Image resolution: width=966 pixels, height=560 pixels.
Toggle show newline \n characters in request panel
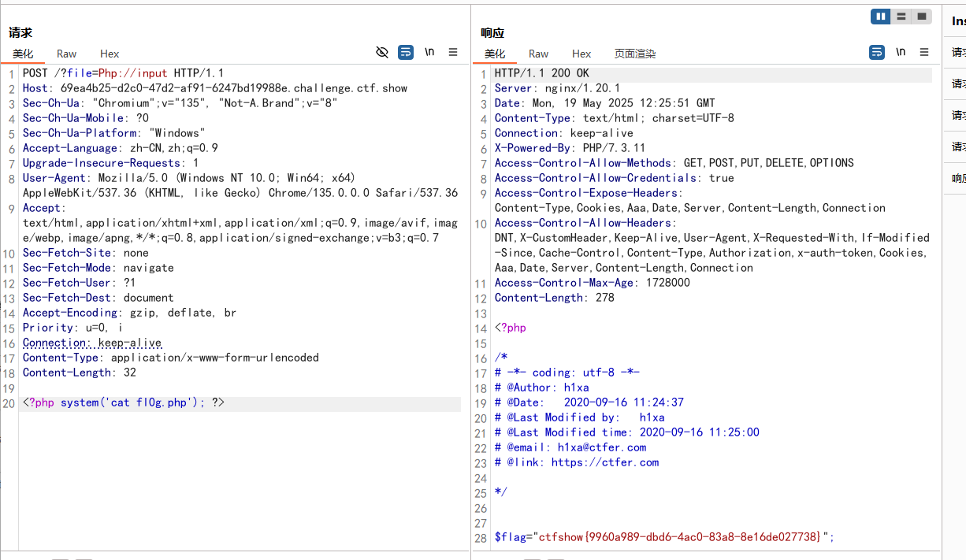click(x=429, y=52)
